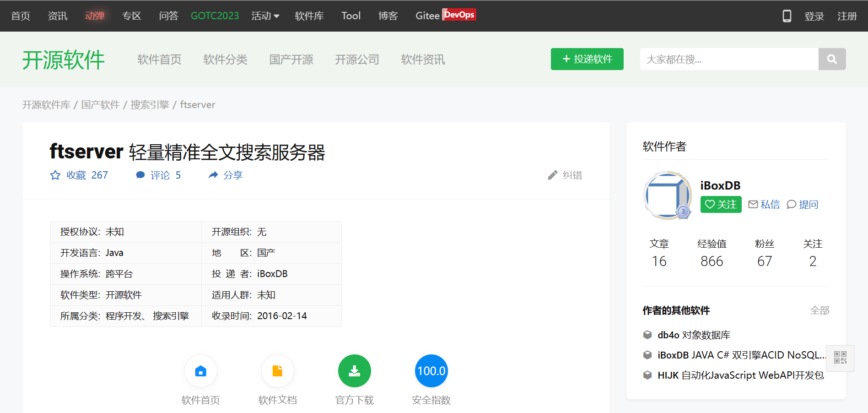Click the 粉丝 67 stat
This screenshot has height=413, width=868.
[x=765, y=253]
